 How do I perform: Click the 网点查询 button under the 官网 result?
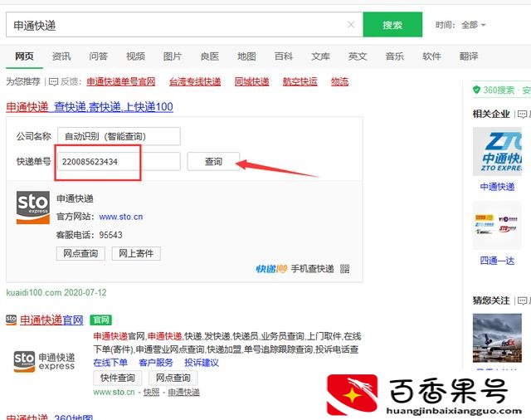tap(173, 378)
